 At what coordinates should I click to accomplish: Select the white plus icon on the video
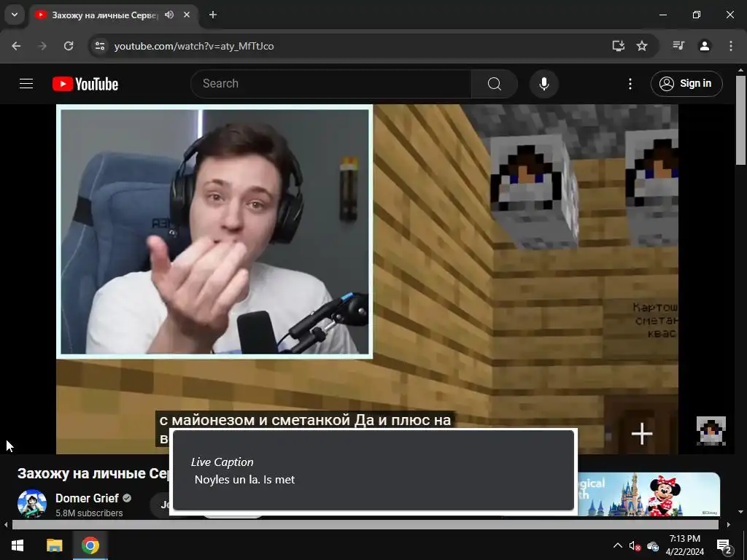642,434
